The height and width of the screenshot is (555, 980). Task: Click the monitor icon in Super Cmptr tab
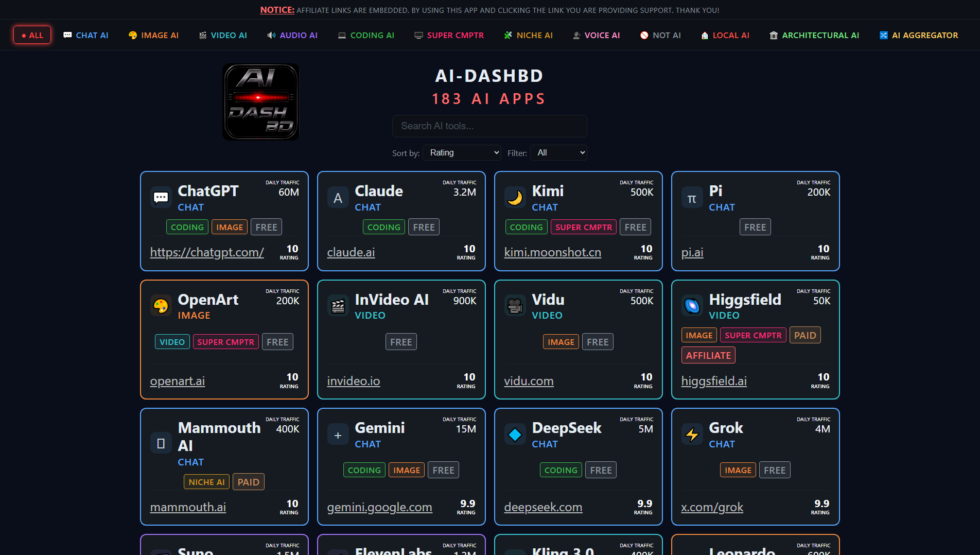(418, 35)
